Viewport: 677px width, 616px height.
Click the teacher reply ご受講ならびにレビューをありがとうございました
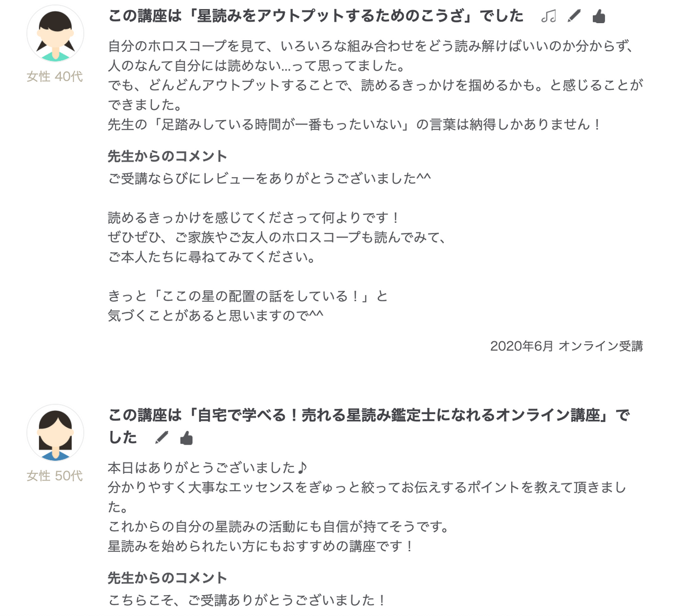(269, 178)
